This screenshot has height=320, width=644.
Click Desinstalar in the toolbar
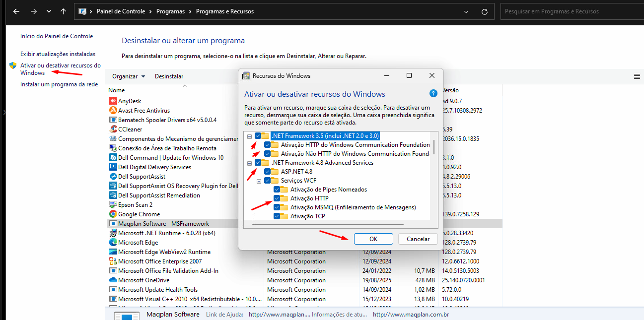point(169,76)
